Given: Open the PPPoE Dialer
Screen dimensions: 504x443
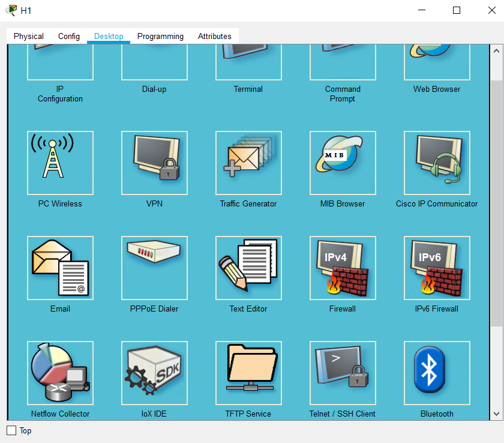Looking at the screenshot, I should coord(154,268).
